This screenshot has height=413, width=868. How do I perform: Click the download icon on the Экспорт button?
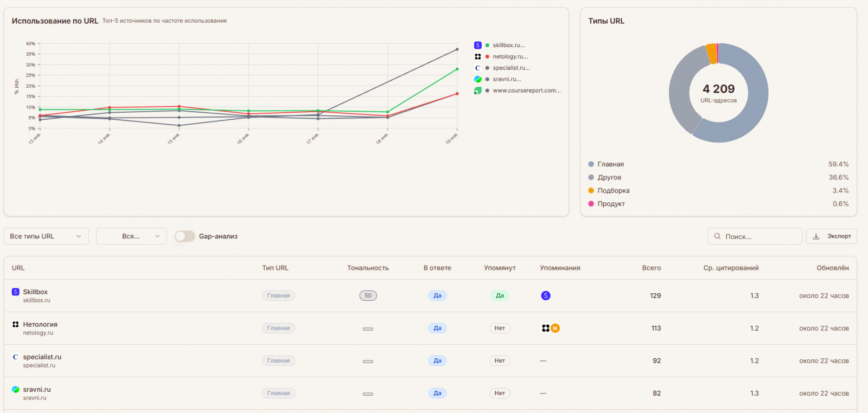tap(816, 237)
